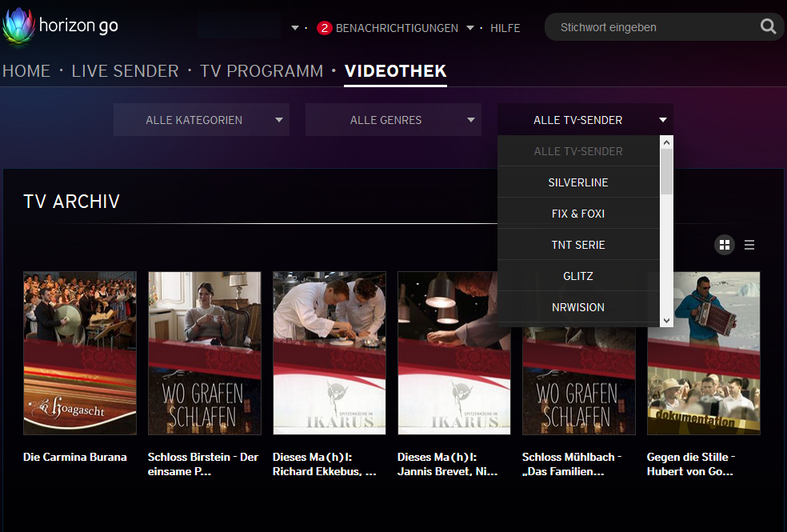Open the Hilfe link
Image resolution: width=787 pixels, height=532 pixels.
coord(505,28)
